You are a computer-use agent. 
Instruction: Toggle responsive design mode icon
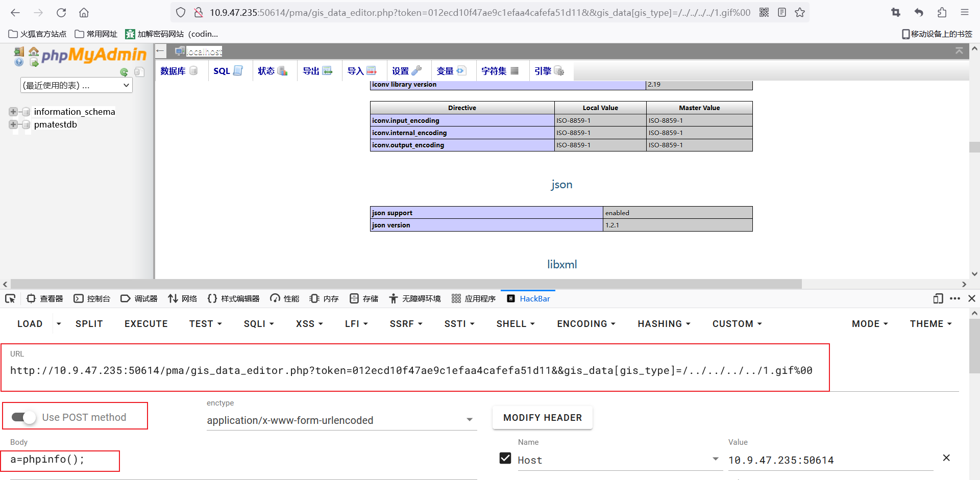[x=938, y=298]
